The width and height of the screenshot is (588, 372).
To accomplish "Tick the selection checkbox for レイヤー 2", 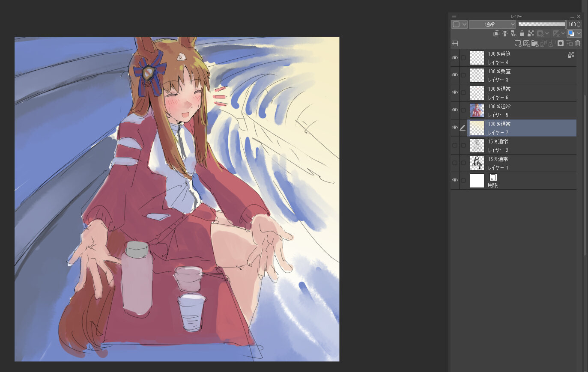I will pyautogui.click(x=463, y=146).
